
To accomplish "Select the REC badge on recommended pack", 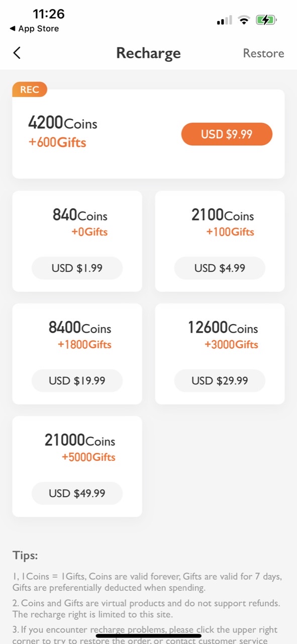I will coord(30,90).
